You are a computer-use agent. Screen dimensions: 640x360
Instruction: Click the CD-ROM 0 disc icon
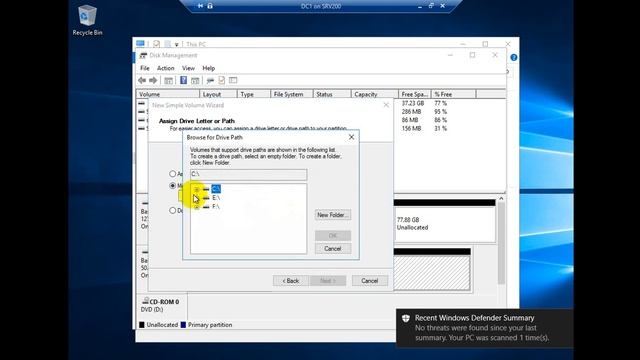pyautogui.click(x=145, y=301)
